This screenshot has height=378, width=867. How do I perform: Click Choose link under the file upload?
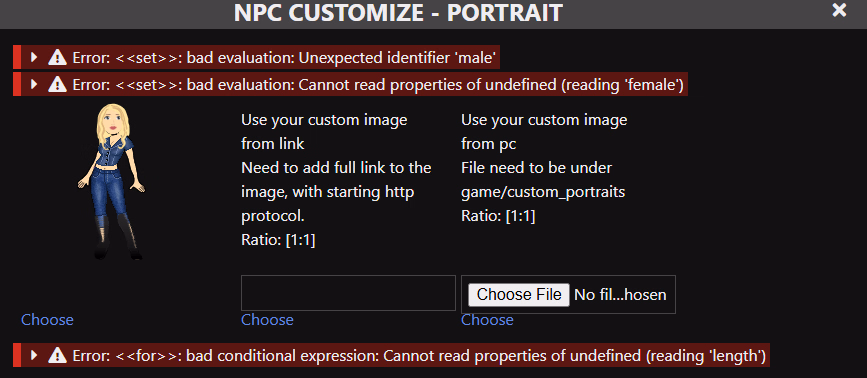point(487,319)
